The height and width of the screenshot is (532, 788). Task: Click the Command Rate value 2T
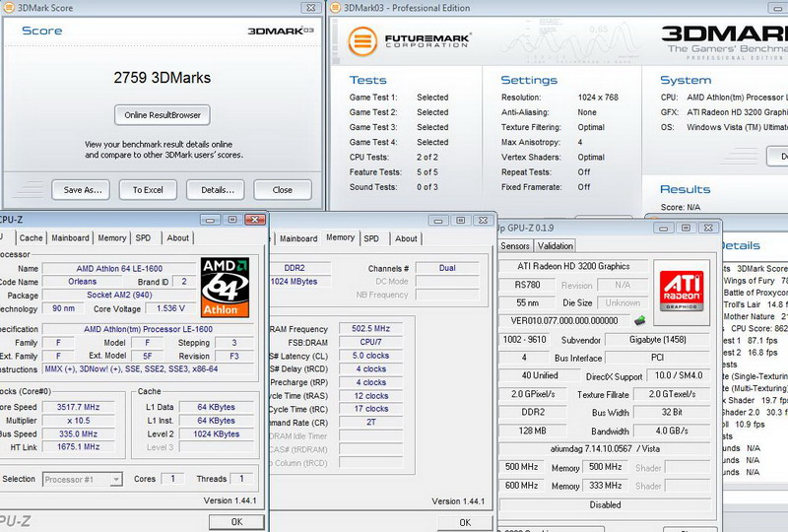(371, 423)
